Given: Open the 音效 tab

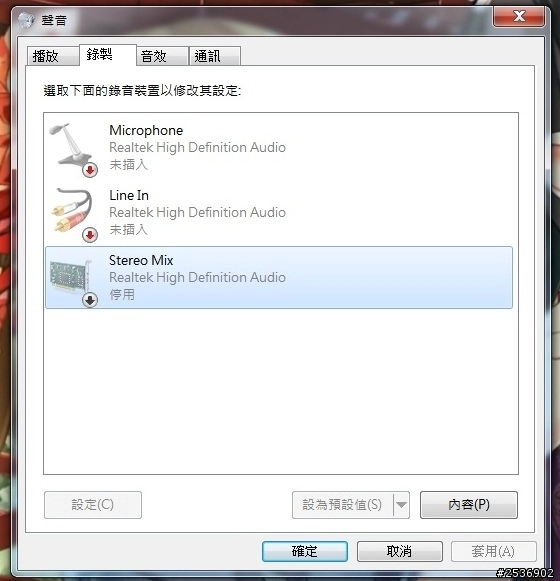Looking at the screenshot, I should (162, 56).
